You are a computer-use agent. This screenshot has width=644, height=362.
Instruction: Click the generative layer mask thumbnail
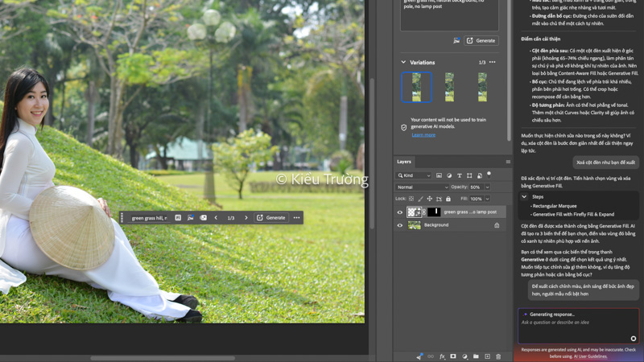click(434, 212)
